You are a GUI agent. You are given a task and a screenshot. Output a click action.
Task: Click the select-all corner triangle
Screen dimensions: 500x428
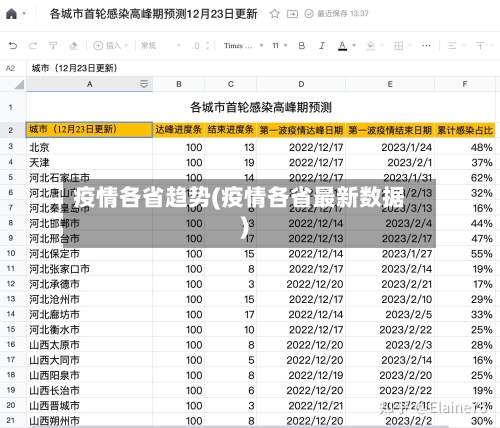tap(19, 84)
